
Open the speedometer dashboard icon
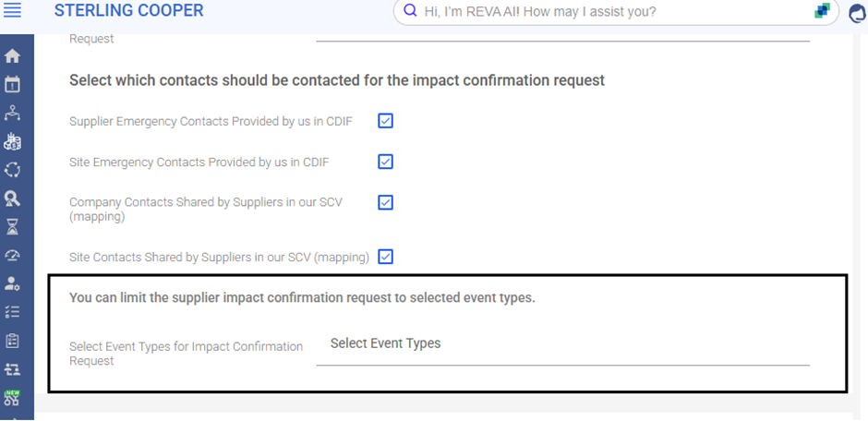(13, 255)
